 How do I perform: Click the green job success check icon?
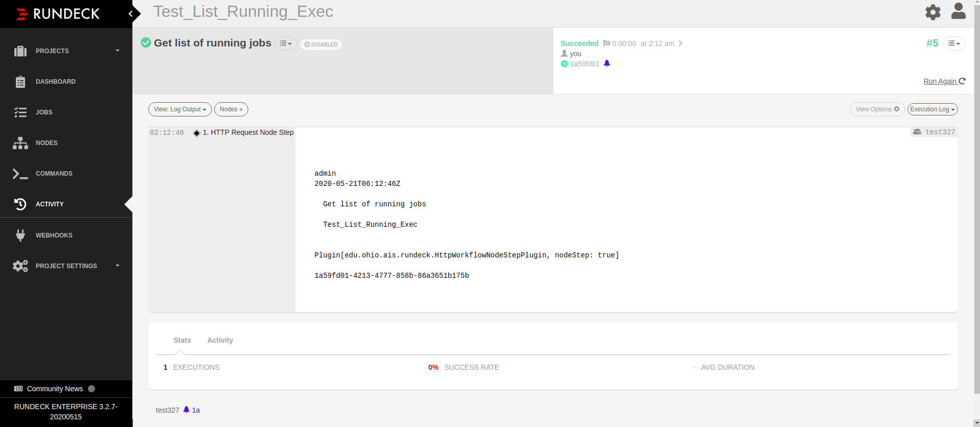point(146,43)
